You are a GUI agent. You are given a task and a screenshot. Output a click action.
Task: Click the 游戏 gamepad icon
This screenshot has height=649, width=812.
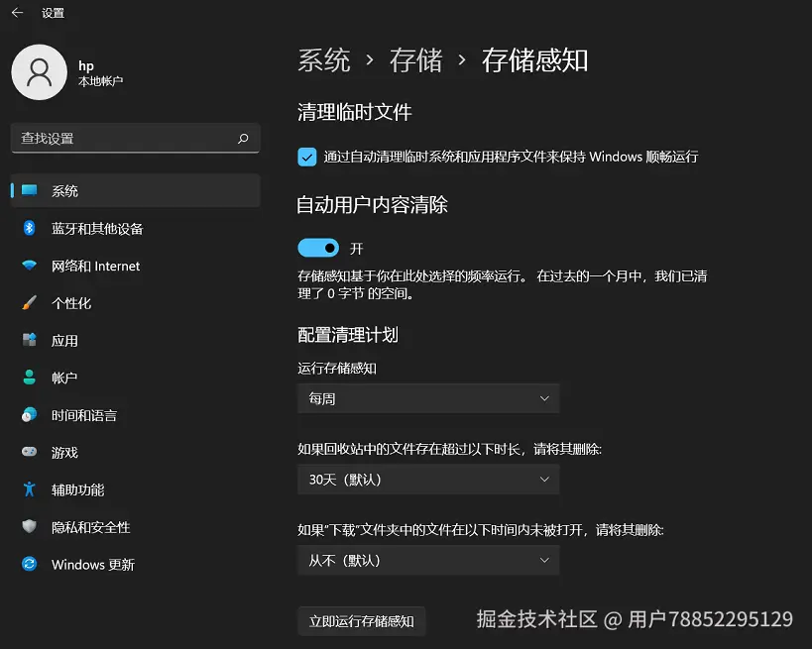pos(29,451)
